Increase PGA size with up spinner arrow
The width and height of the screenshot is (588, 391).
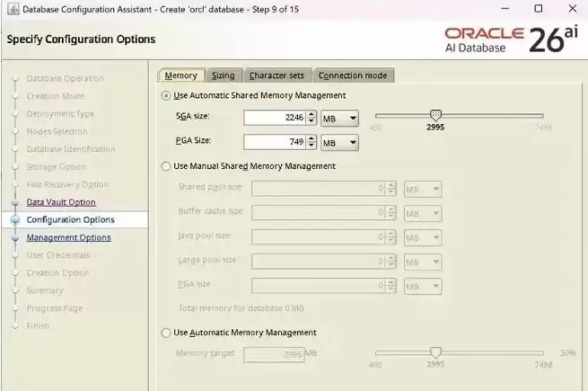tap(312, 138)
